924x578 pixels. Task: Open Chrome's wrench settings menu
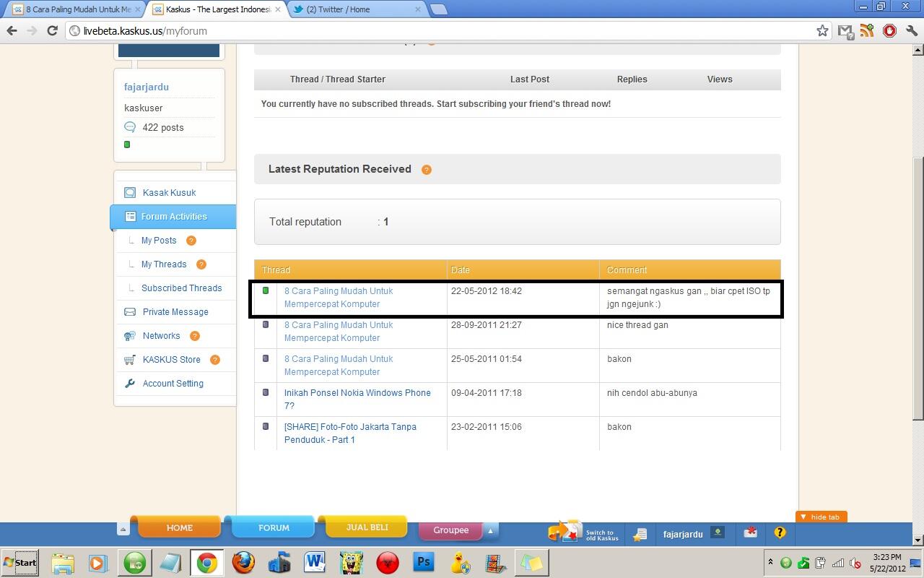[911, 30]
